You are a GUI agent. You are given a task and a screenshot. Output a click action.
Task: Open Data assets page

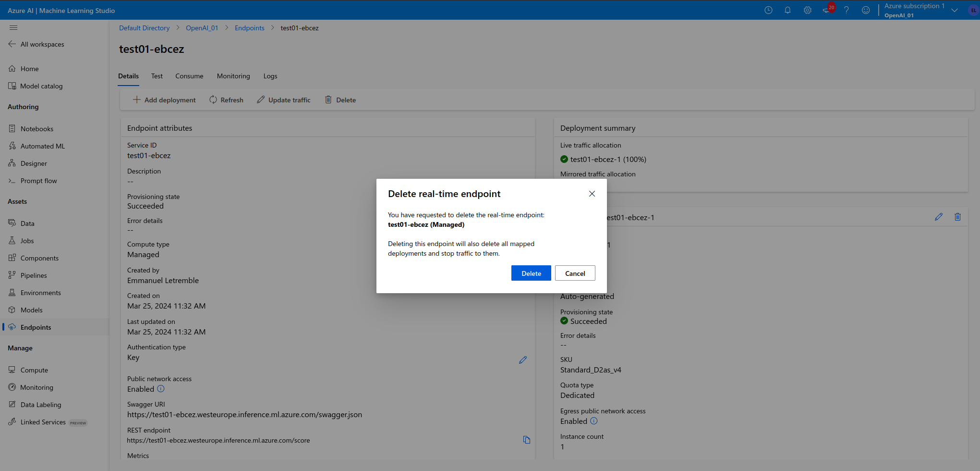tap(22, 223)
